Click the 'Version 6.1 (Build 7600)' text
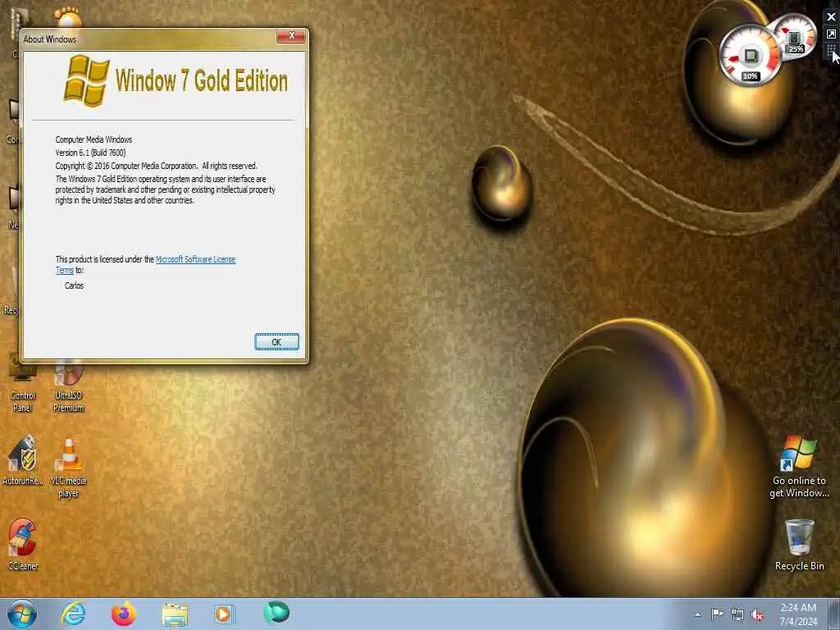Image resolution: width=840 pixels, height=630 pixels. (x=90, y=153)
